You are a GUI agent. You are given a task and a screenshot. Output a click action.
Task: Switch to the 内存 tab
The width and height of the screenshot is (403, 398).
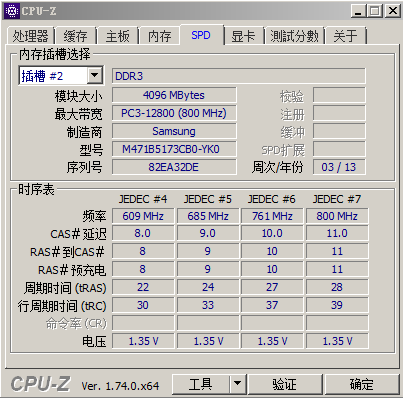click(x=159, y=36)
